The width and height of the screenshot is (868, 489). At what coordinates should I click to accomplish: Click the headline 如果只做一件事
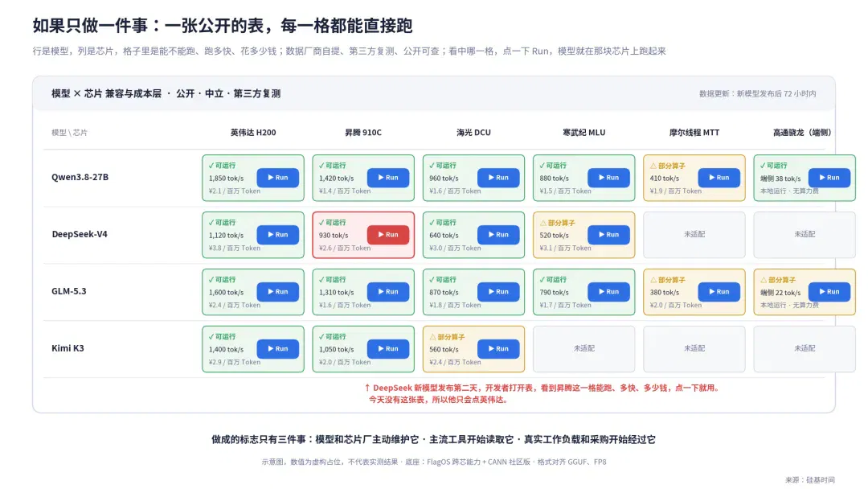tap(223, 26)
